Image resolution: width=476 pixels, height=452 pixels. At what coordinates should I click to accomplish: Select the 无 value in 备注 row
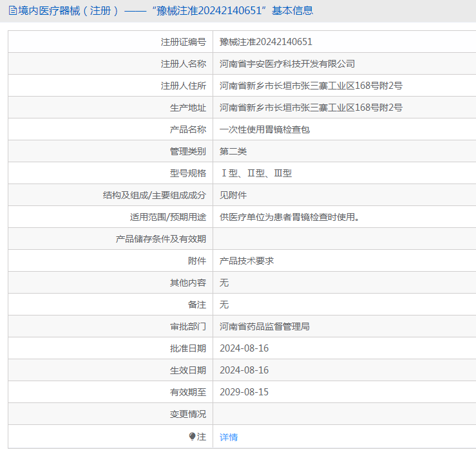(x=224, y=305)
